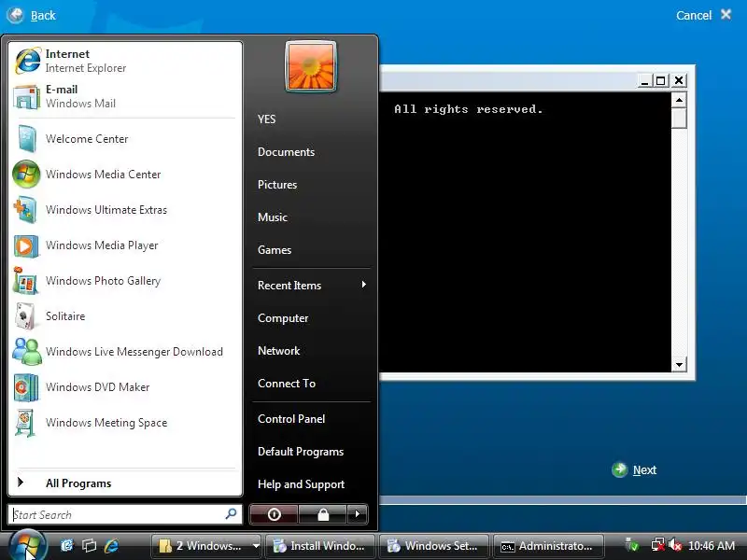The image size is (747, 560).
Task: Open Documents from Start menu
Action: (286, 152)
